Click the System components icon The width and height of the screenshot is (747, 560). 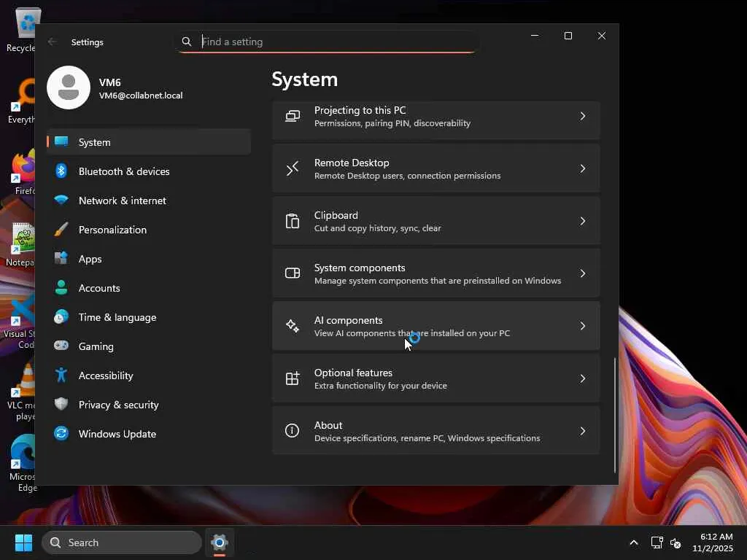click(x=293, y=273)
